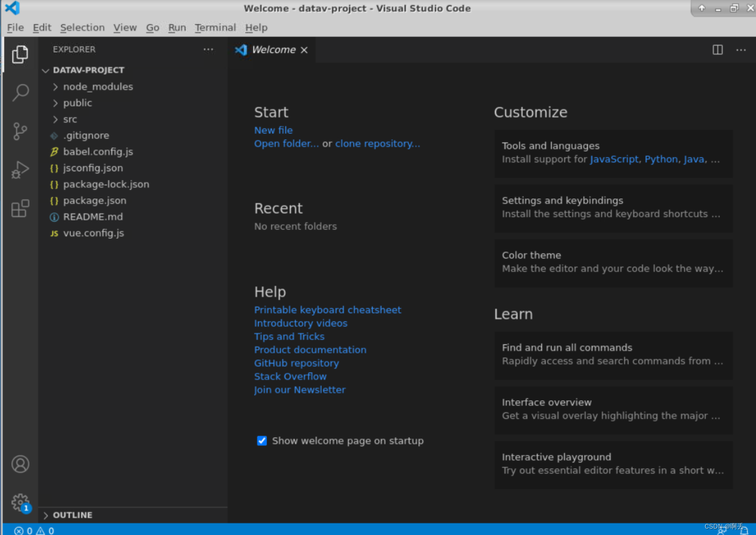
Task: Expand the node_modules folder
Action: tap(55, 87)
